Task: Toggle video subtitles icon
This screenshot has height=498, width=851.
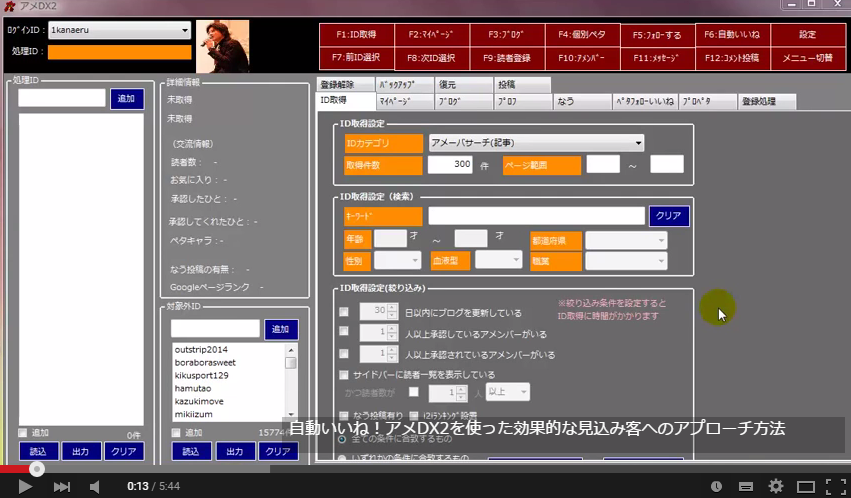Action: [746, 487]
